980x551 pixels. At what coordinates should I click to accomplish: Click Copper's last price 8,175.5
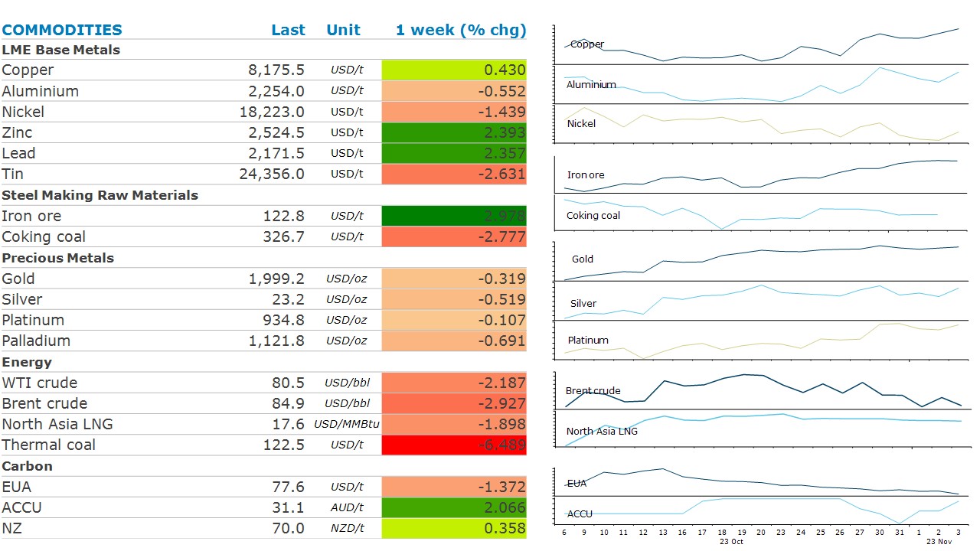276,70
